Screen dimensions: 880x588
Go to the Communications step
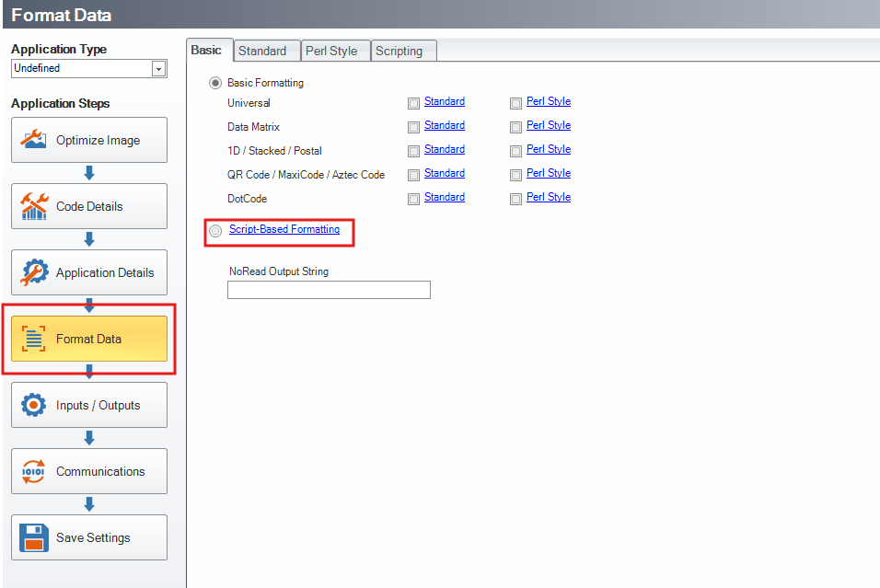89,471
